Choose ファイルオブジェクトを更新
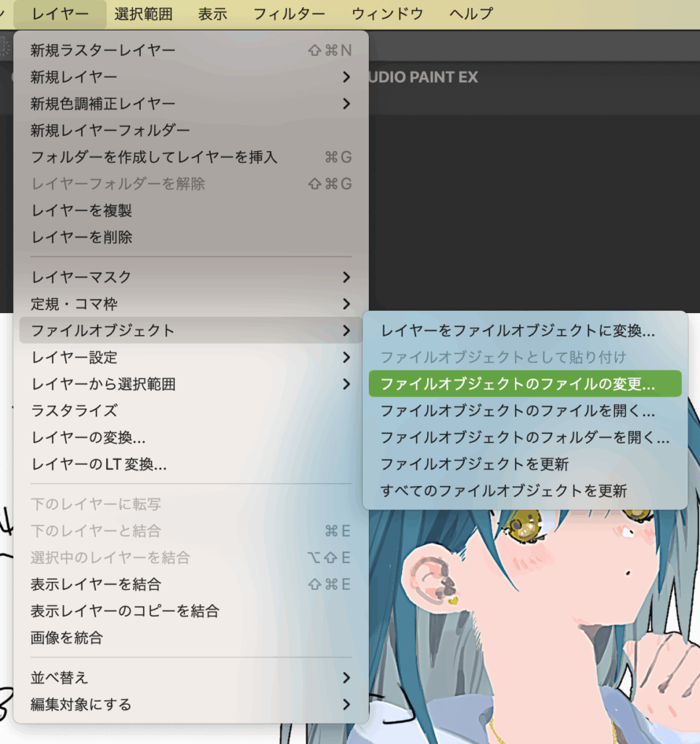 pos(525,464)
